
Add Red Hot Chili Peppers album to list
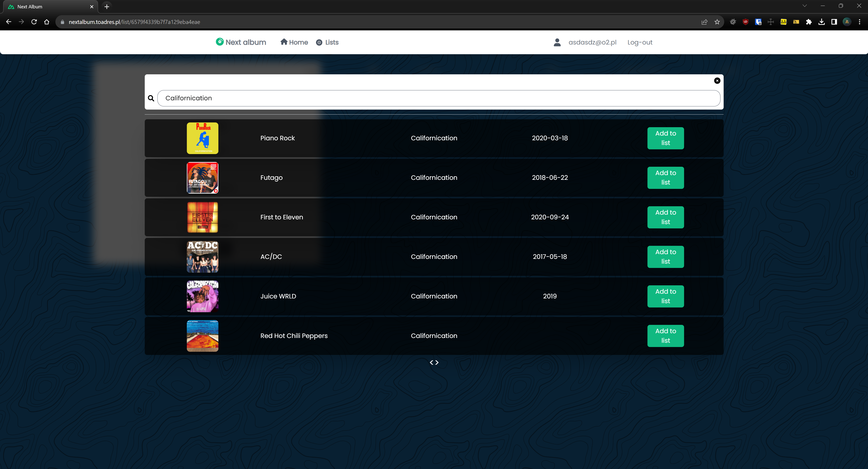tap(665, 336)
